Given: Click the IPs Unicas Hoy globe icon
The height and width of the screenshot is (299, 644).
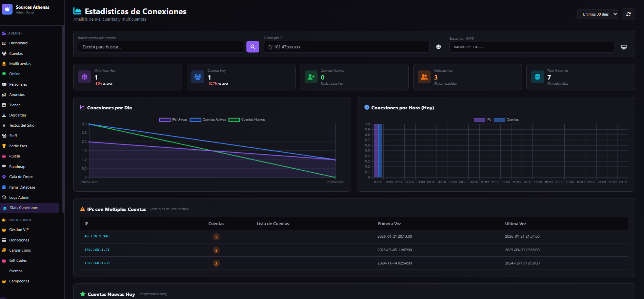Looking at the screenshot, I should coord(84,77).
